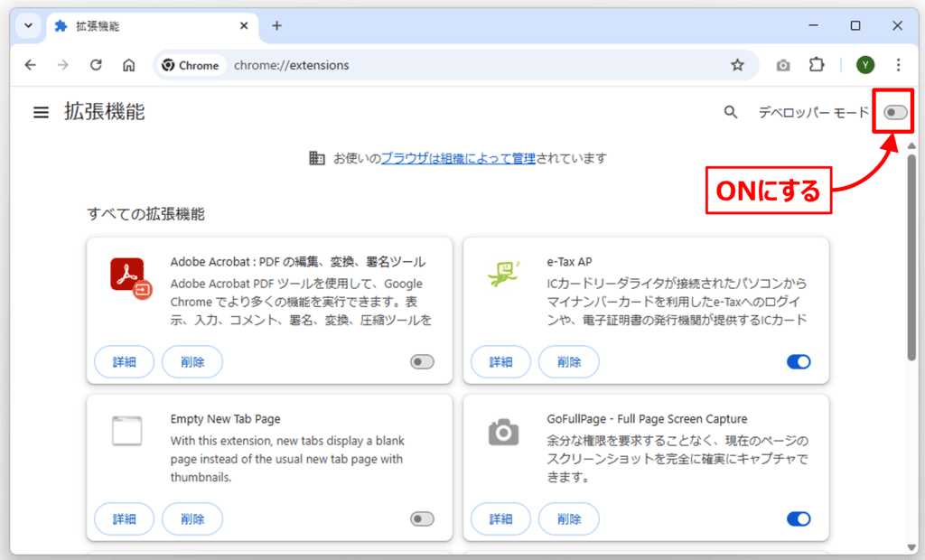This screenshot has width=925, height=560.
Task: Open a new tab with the plus button
Action: tap(276, 26)
